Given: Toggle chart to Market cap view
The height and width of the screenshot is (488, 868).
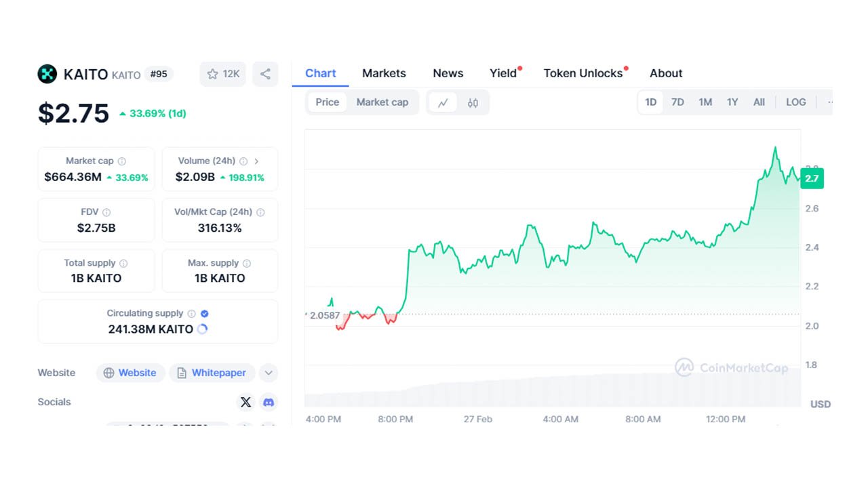Looking at the screenshot, I should (382, 102).
